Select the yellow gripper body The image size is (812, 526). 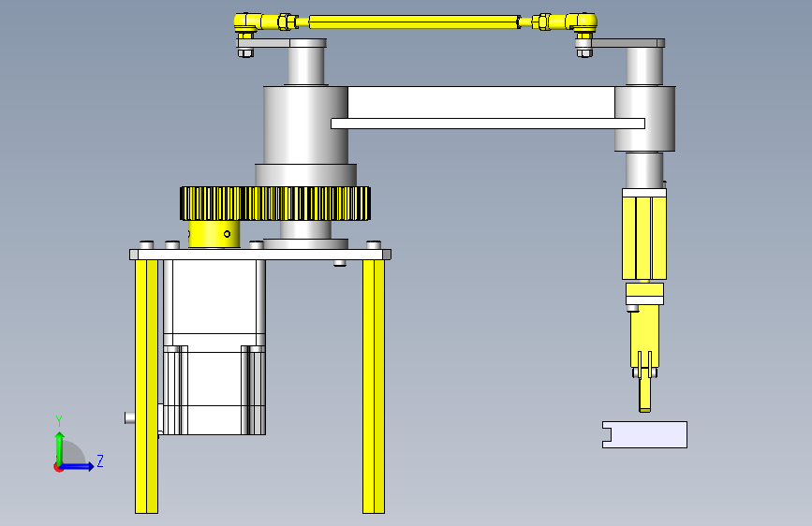pyautogui.click(x=644, y=335)
